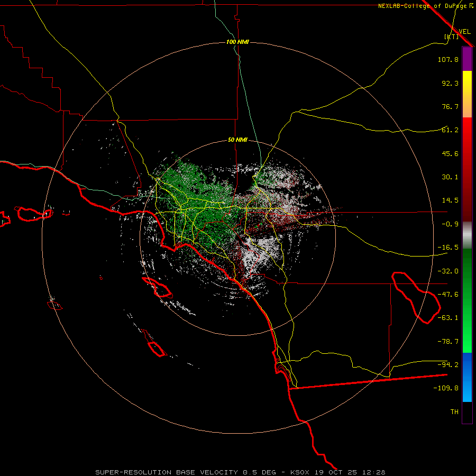Select the -109.8 scale value
This screenshot has width=476, height=476.
(x=446, y=388)
